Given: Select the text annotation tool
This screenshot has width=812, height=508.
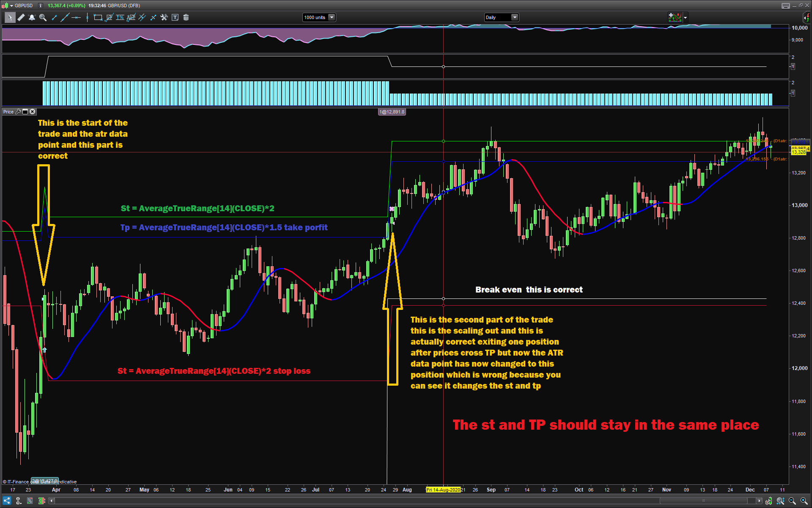Looking at the screenshot, I should (175, 17).
